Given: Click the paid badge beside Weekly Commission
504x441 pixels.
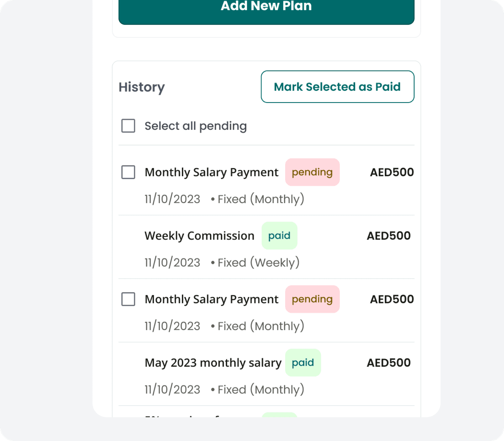Looking at the screenshot, I should coord(279,235).
